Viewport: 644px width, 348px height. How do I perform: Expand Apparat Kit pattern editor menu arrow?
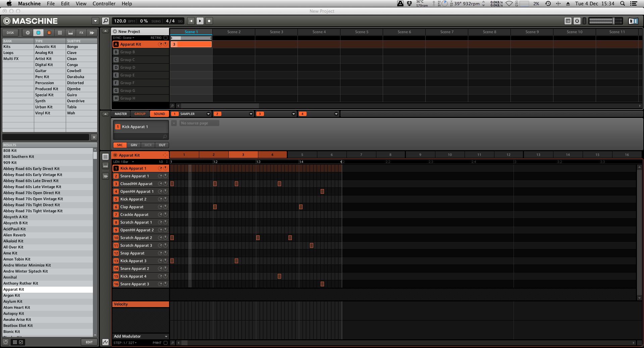click(115, 155)
